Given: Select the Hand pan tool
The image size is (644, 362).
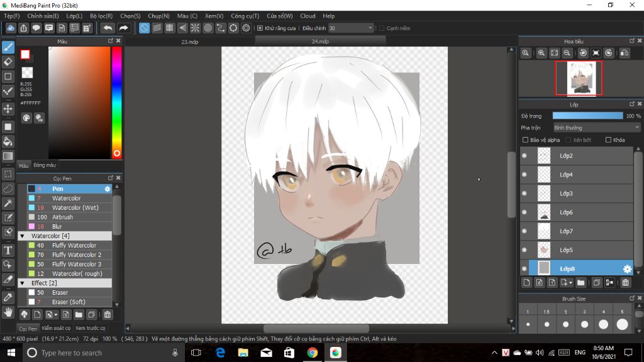Looking at the screenshot, I should click(8, 312).
